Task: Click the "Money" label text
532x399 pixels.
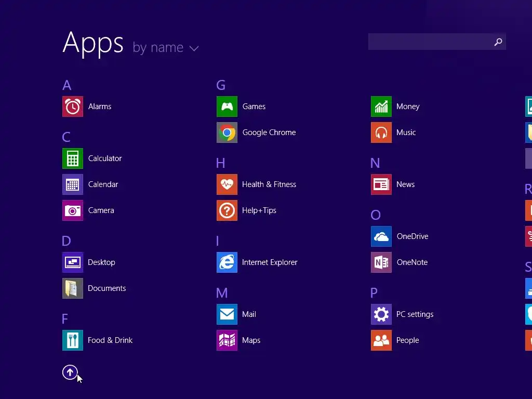Action: (x=408, y=107)
